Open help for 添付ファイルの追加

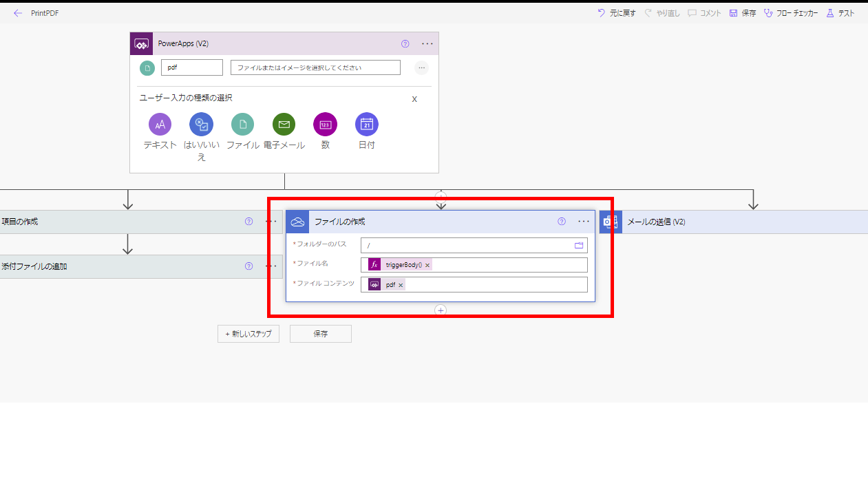click(248, 266)
